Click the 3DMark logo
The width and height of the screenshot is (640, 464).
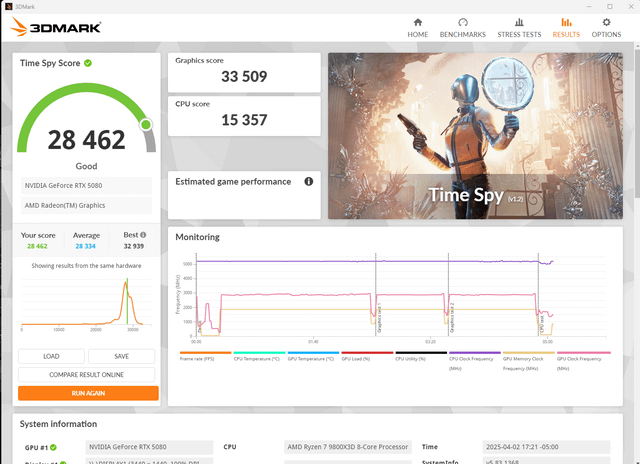click(56, 27)
